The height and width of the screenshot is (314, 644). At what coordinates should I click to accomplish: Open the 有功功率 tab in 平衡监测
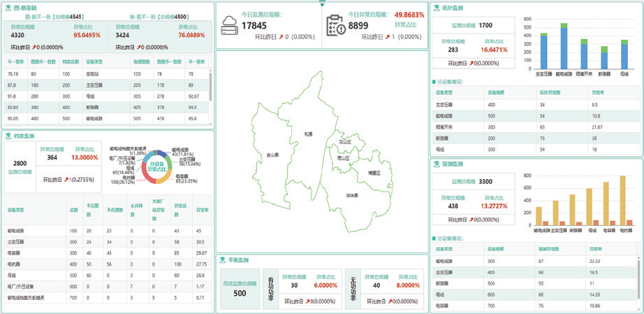click(x=270, y=287)
